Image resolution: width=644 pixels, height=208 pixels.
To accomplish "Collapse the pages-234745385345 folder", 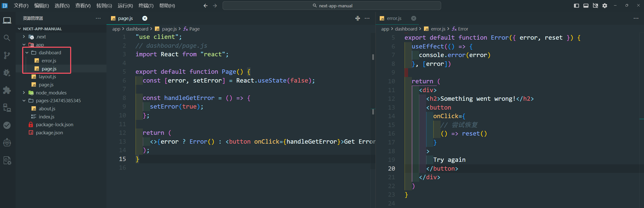I will (x=24, y=100).
